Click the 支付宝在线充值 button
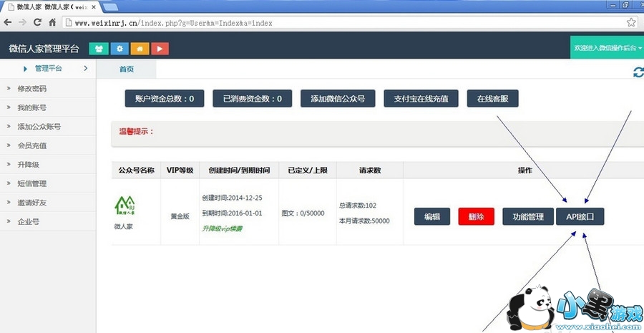The image size is (644, 333). click(x=421, y=99)
